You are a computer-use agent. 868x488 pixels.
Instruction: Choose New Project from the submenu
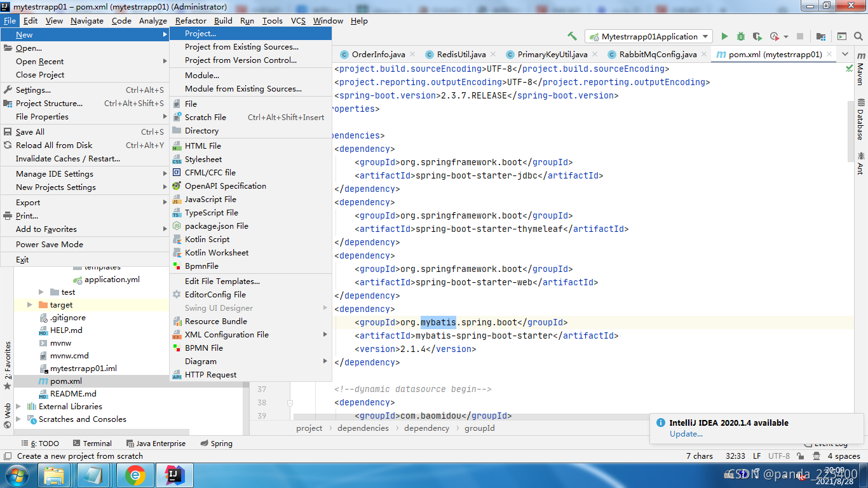pos(251,34)
